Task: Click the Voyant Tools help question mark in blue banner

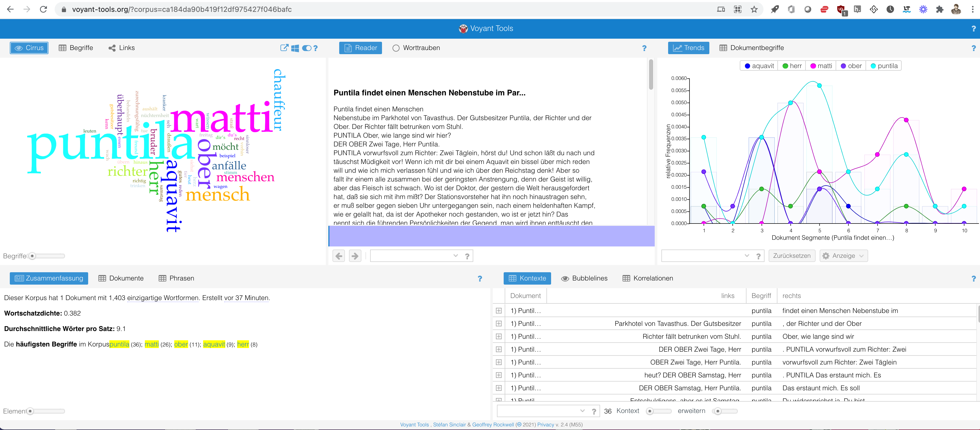Action: point(973,29)
